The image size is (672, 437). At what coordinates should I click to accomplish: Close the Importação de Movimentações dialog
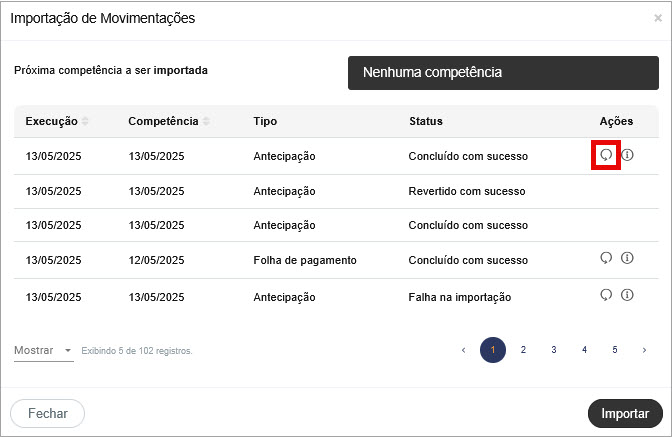[x=658, y=18]
